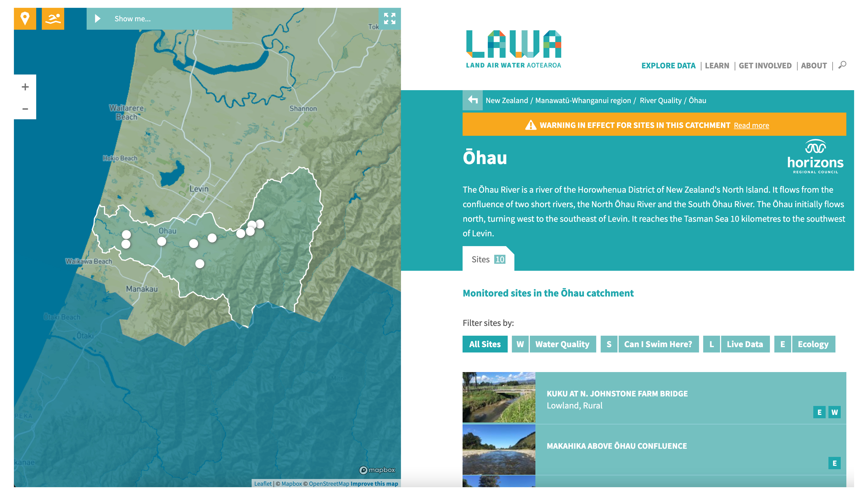Image resolution: width=868 pixels, height=495 pixels.
Task: Filter sites by Water Quality
Action: [x=562, y=344]
